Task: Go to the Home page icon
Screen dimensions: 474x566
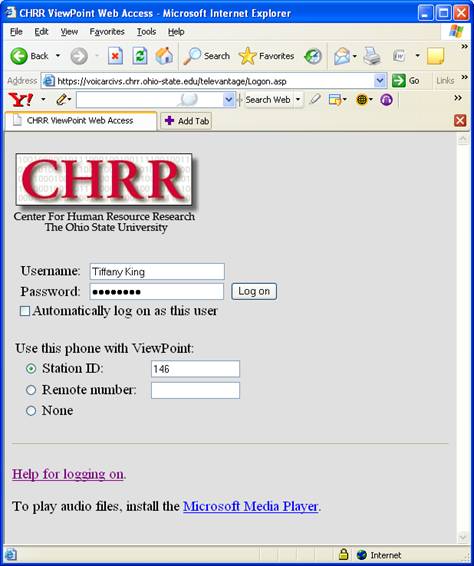Action: point(164,56)
